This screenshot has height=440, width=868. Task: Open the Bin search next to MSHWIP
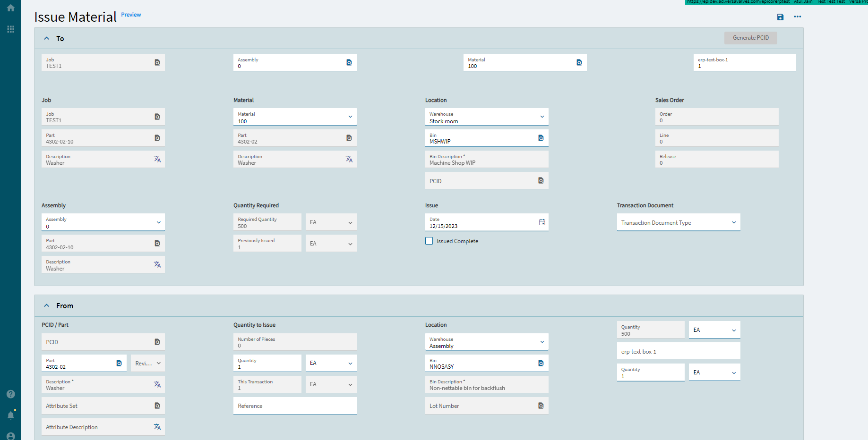(x=541, y=138)
